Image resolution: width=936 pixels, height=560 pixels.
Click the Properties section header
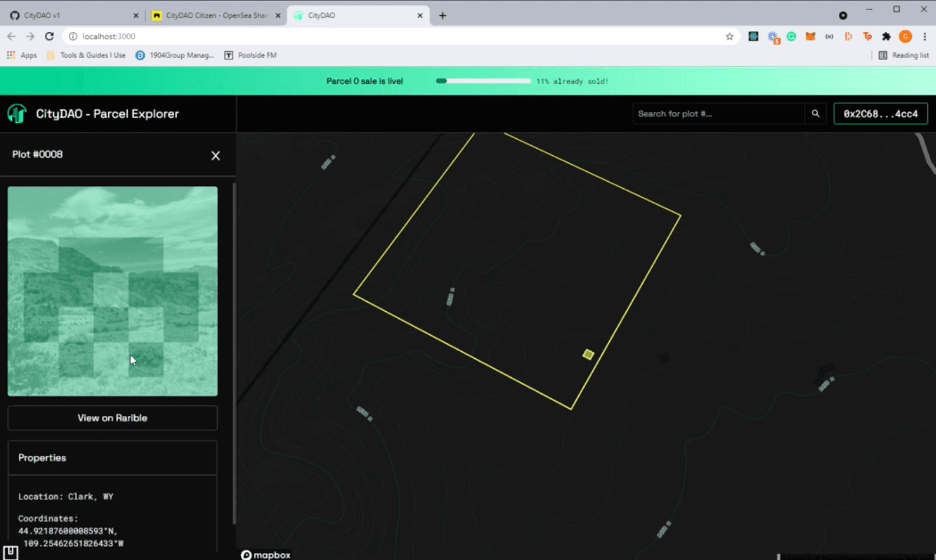point(112,458)
